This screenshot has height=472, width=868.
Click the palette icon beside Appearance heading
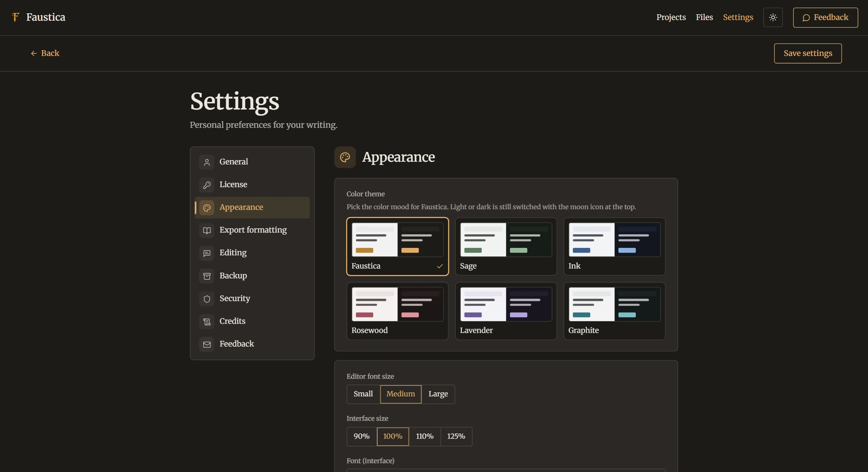[x=345, y=157]
